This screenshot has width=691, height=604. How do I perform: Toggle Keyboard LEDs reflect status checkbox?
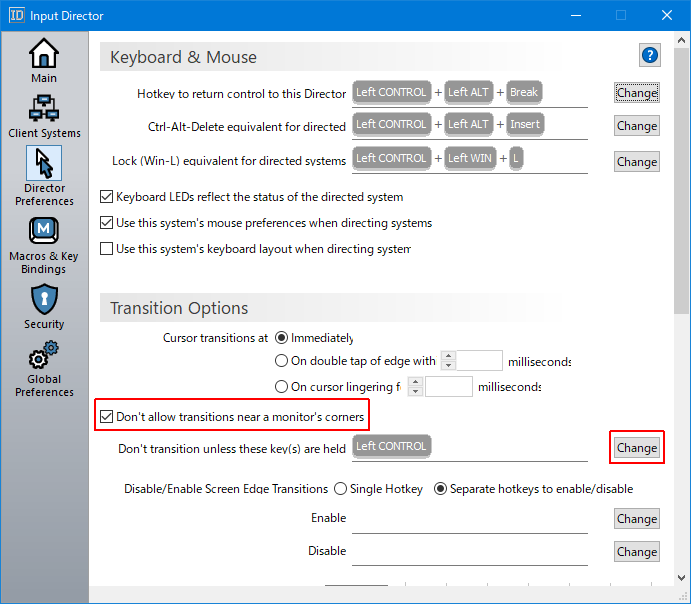108,197
